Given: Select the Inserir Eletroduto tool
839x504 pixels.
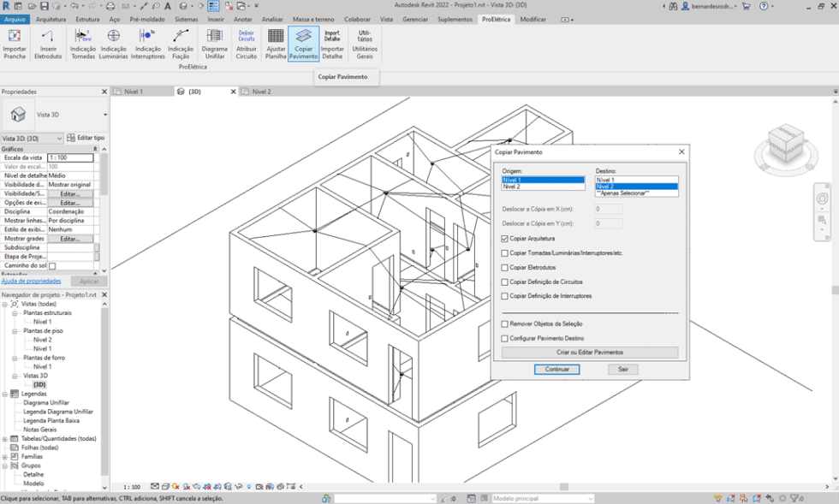Looking at the screenshot, I should pyautogui.click(x=49, y=44).
